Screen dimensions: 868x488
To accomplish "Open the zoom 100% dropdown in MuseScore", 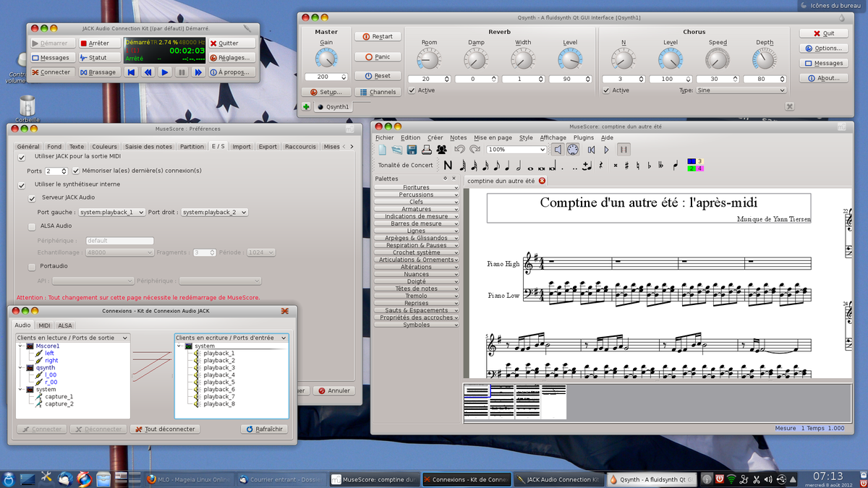I will 516,150.
